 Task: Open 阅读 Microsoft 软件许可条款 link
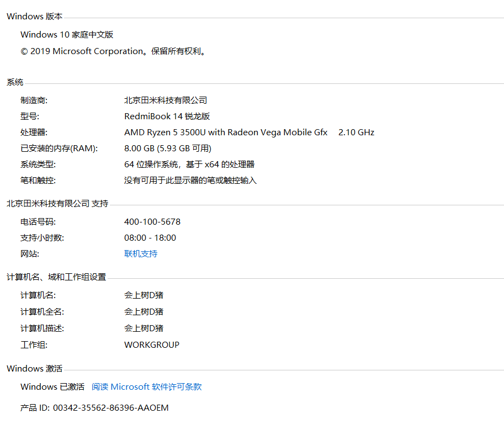coord(147,386)
